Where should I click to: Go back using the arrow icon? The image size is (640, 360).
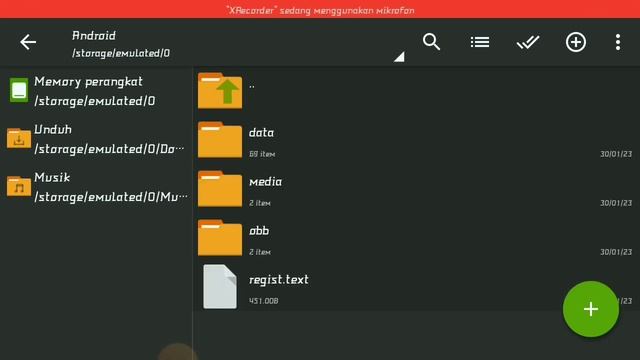28,42
